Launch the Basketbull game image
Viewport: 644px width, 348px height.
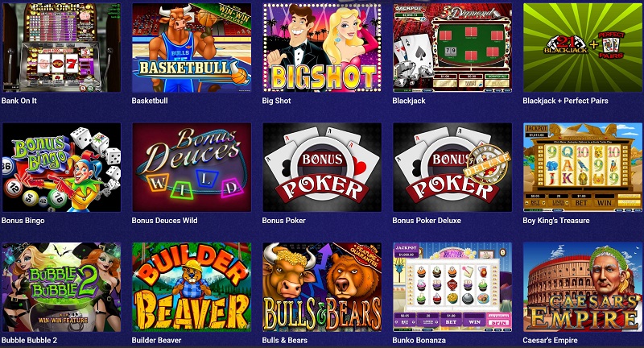click(192, 48)
